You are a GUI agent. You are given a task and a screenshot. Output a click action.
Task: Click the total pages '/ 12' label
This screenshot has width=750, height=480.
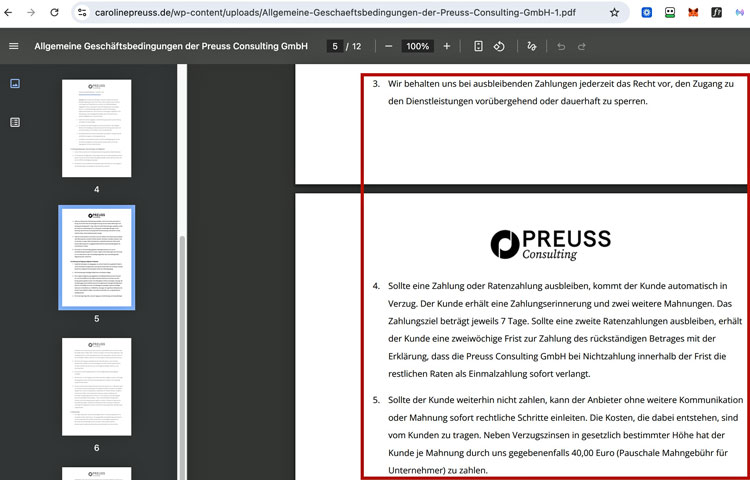354,46
